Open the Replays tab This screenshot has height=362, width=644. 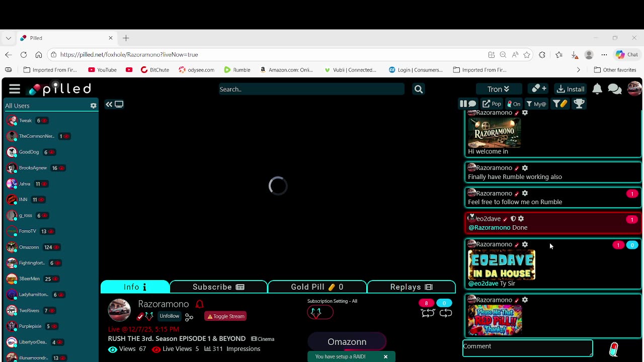[x=411, y=287]
